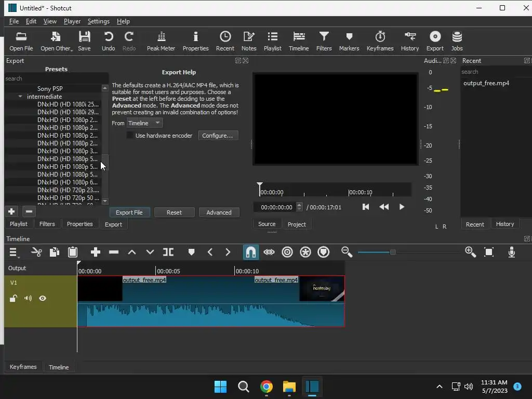Toggle scrub while dragging eye icon
This screenshot has height=399, width=532.
click(269, 252)
